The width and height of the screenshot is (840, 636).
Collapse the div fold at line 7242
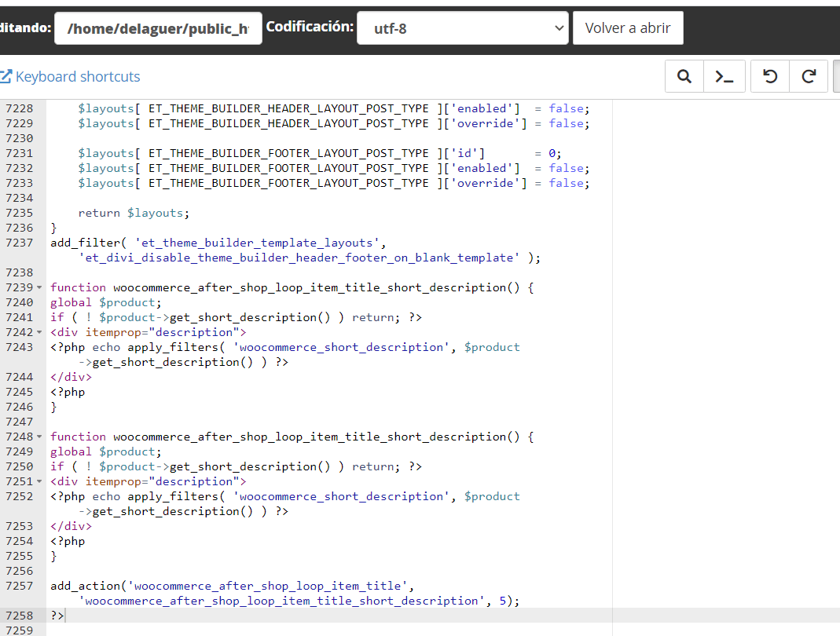click(x=39, y=332)
